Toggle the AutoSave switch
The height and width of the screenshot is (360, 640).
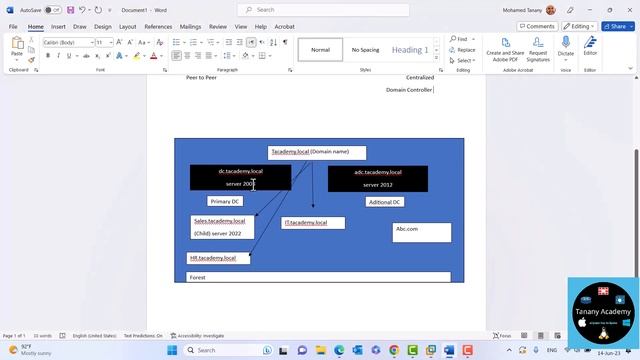(x=53, y=10)
